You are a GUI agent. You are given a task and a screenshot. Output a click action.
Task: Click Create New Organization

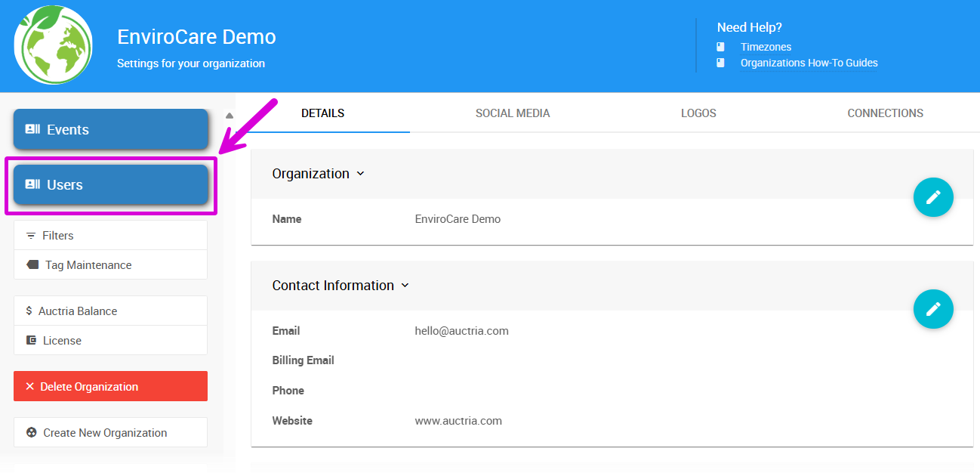tap(110, 433)
